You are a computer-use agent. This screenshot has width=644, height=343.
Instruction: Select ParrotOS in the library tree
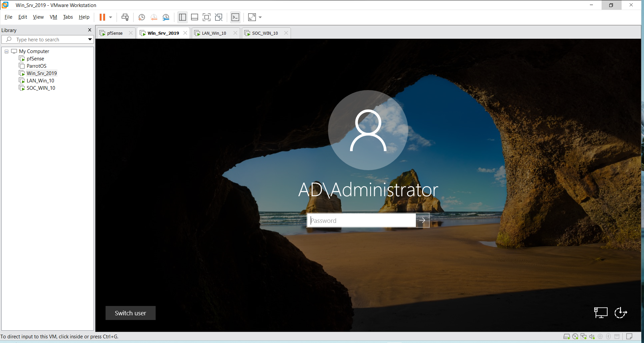[x=36, y=66]
